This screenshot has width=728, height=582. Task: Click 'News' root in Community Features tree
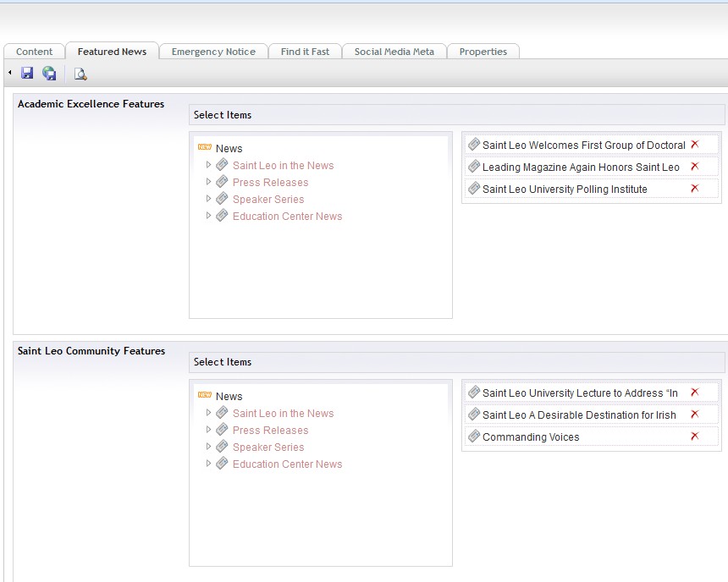pyautogui.click(x=229, y=397)
